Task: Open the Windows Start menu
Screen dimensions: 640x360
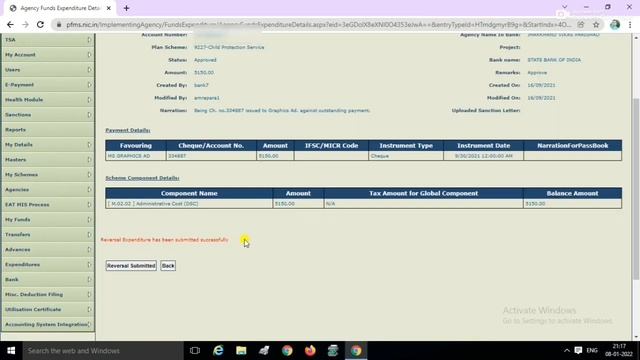Action: coord(11,351)
